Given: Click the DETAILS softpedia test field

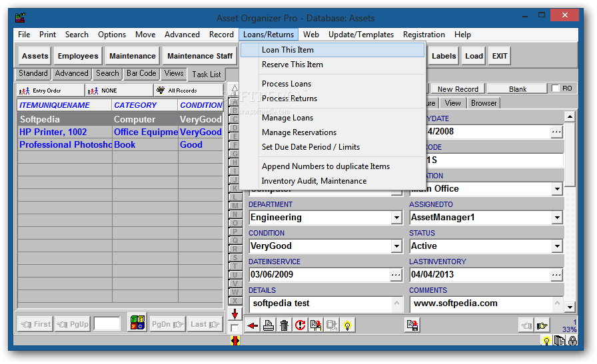Looking at the screenshot, I should coord(320,303).
